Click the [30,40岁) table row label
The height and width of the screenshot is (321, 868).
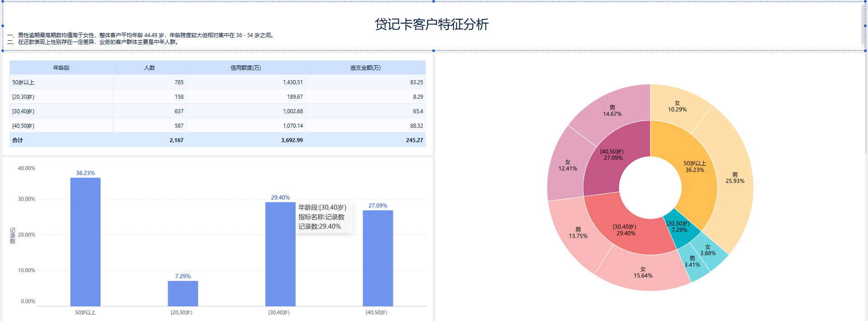[24, 111]
